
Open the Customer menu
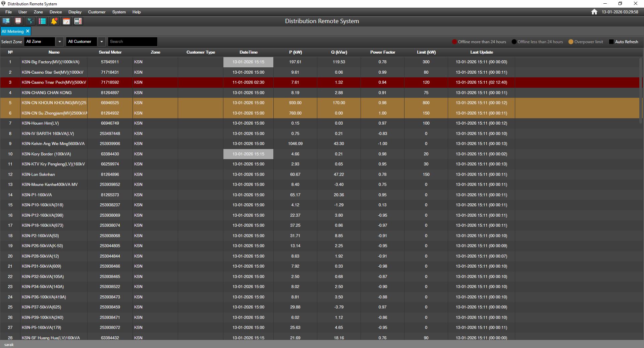pos(97,12)
